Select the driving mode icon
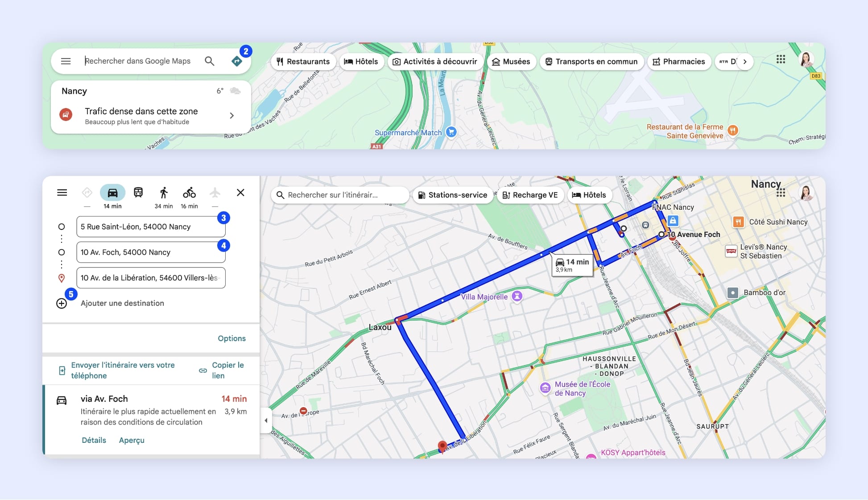Image resolution: width=868 pixels, height=500 pixels. pyautogui.click(x=112, y=192)
